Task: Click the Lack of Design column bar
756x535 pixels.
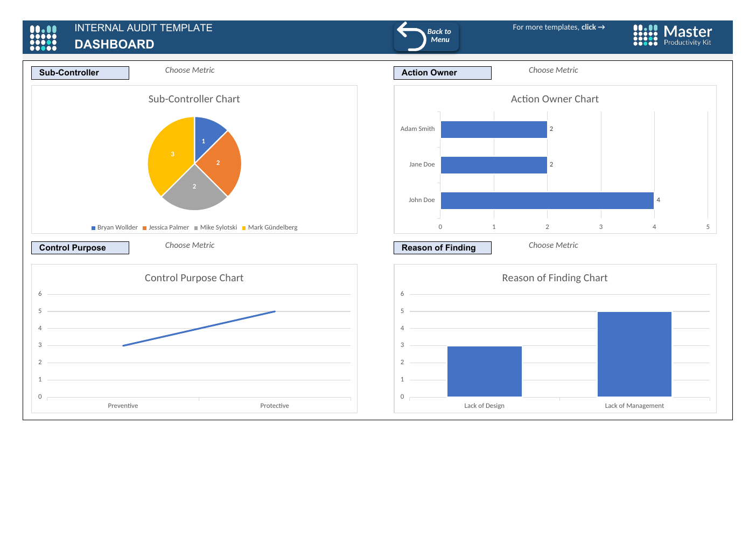Action: coord(485,372)
